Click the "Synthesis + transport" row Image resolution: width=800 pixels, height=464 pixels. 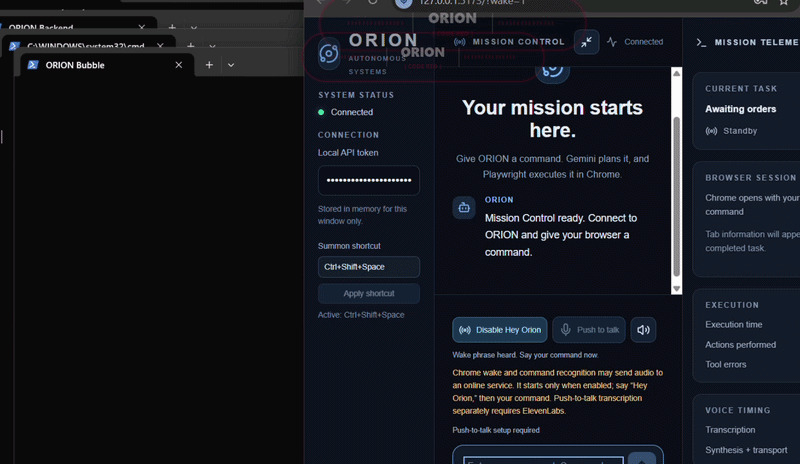(746, 450)
